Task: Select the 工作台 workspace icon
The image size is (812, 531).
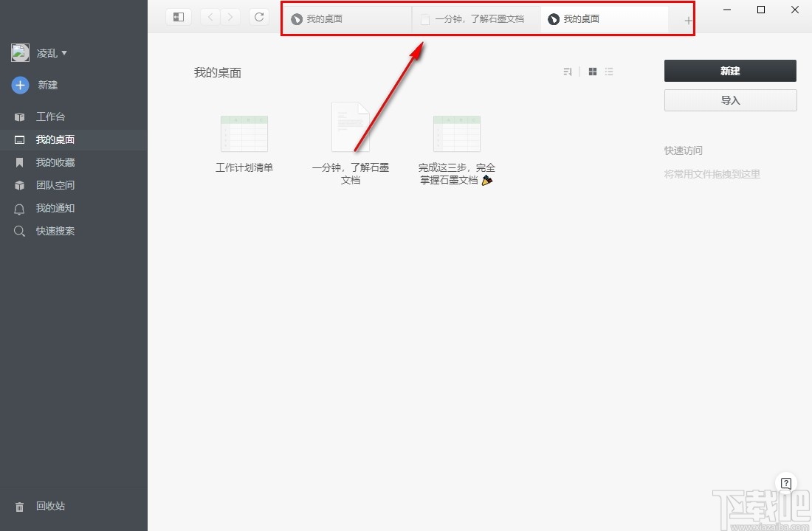Action: [19, 116]
